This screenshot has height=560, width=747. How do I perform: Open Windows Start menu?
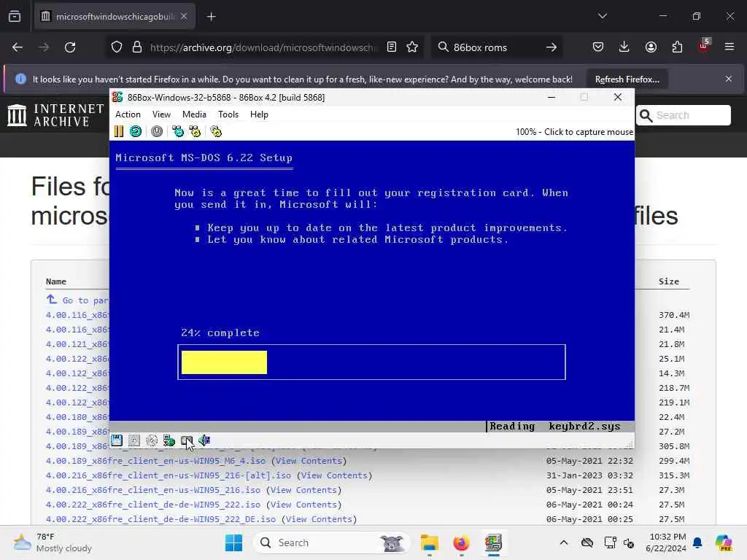tap(233, 542)
